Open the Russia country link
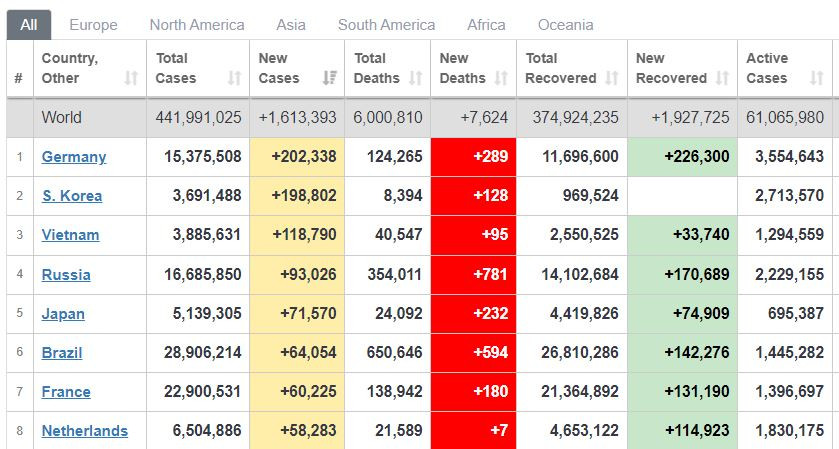Viewport: 839px width, 449px height. [66, 275]
